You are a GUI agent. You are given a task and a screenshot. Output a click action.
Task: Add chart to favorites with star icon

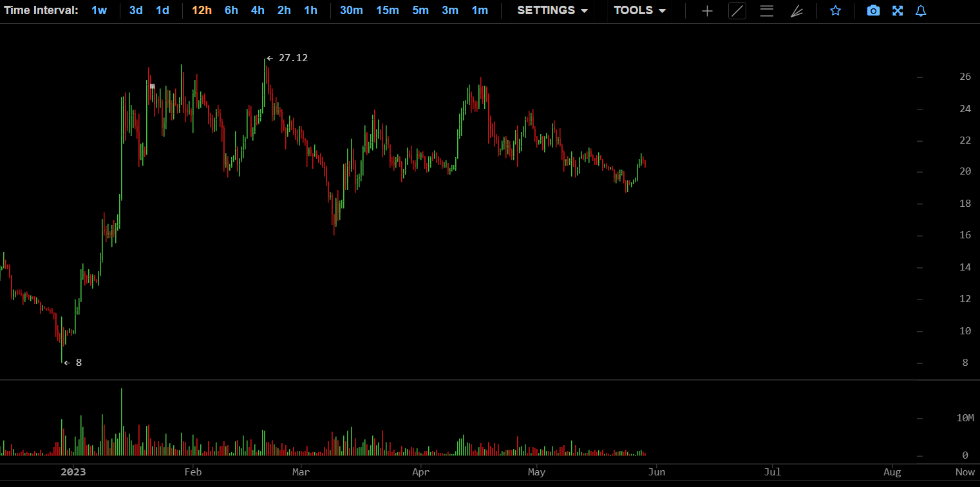[835, 11]
